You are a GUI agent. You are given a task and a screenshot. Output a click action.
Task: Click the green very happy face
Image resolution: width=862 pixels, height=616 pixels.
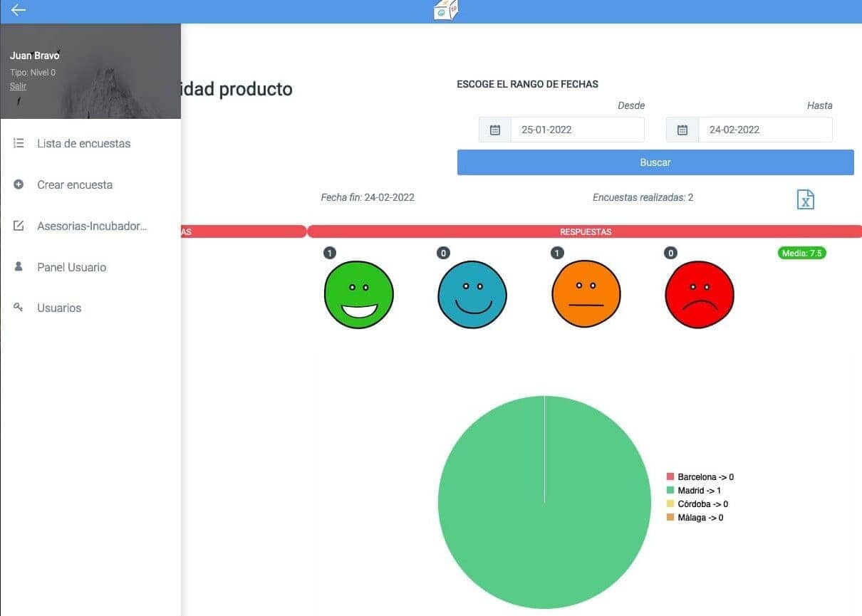click(359, 294)
